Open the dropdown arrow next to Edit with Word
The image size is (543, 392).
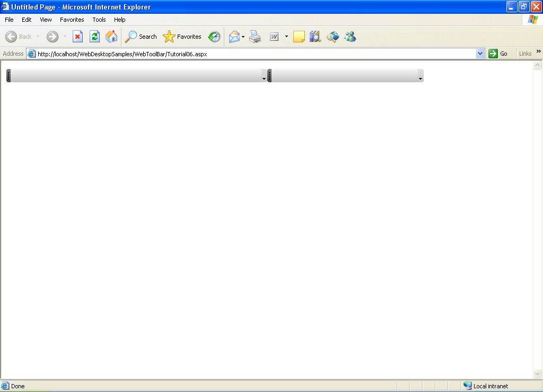click(286, 37)
